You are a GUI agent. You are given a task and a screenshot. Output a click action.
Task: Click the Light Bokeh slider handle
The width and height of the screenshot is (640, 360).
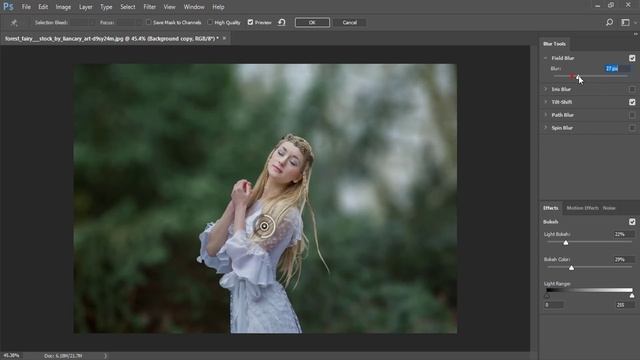tap(566, 243)
